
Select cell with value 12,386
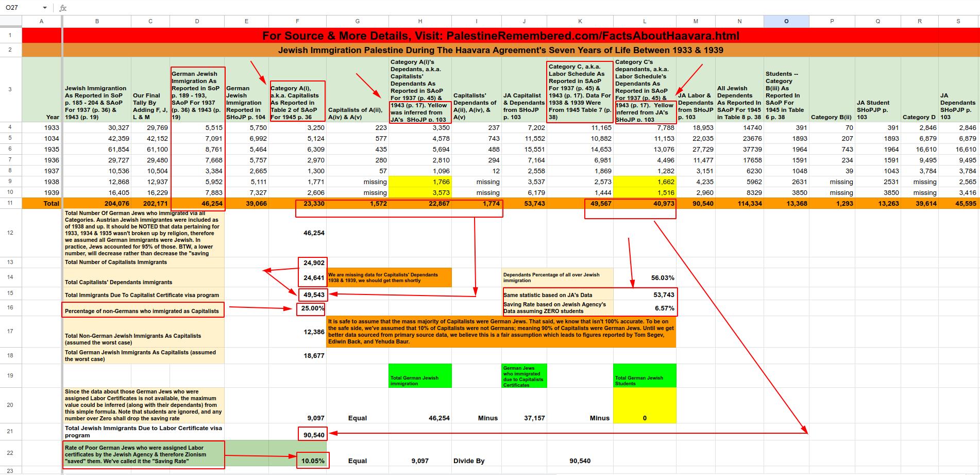[297, 332]
